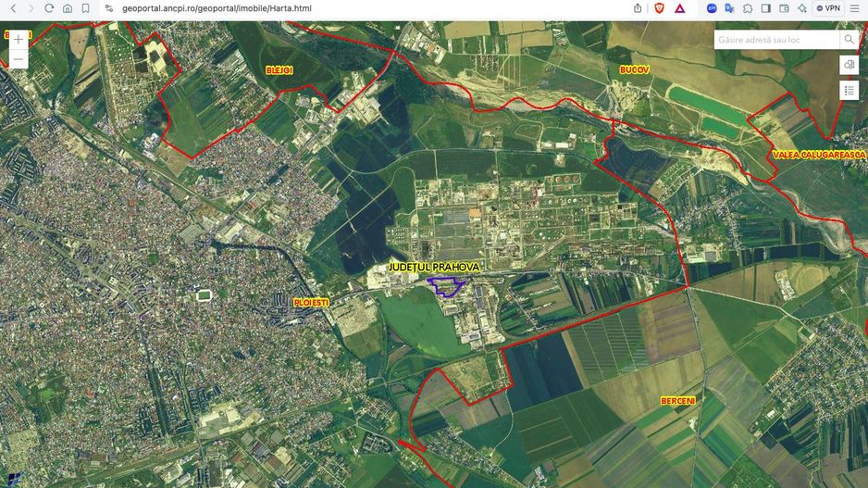The image size is (868, 488).
Task: Open the parcel search tool icon
Action: click(x=849, y=66)
